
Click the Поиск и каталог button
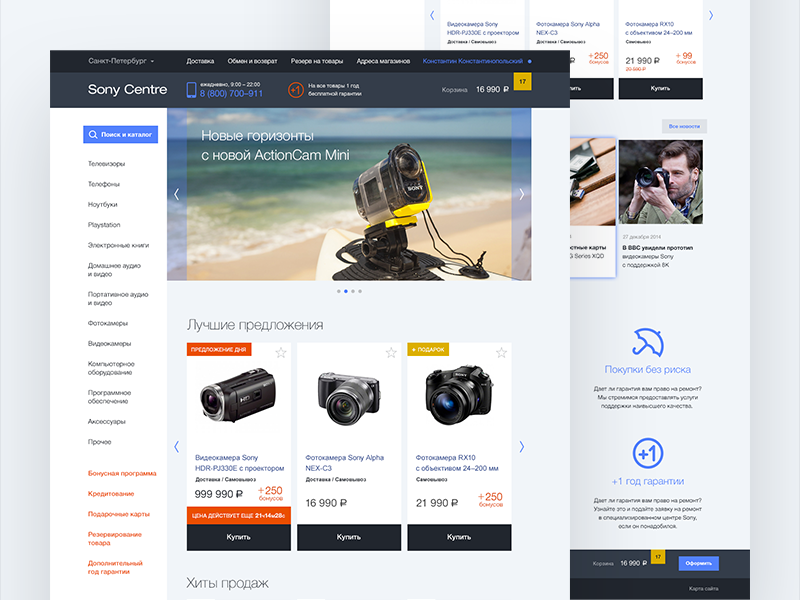coord(120,135)
